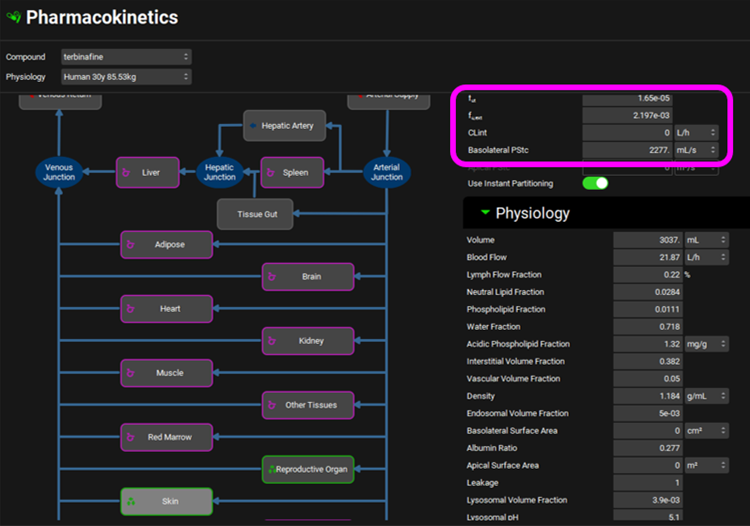Screen dimensions: 750x526
Task: Select the Tissue Gut node
Action: pos(256,214)
